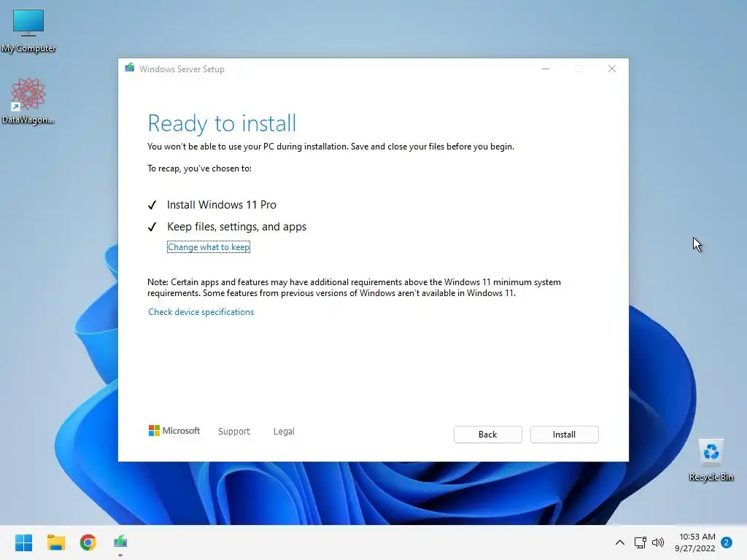Open the Change what to keep link
This screenshot has width=747, height=560.
pyautogui.click(x=209, y=247)
